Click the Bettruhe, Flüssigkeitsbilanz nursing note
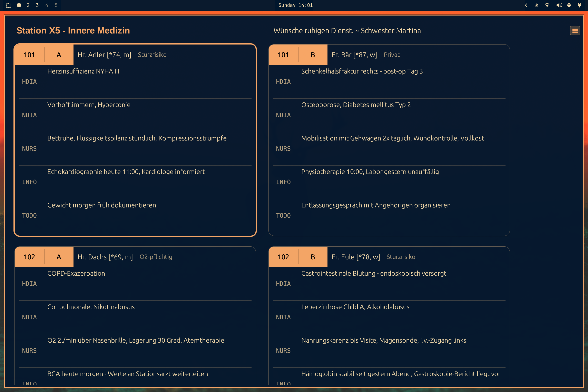Image resolution: width=588 pixels, height=392 pixels. tap(137, 138)
